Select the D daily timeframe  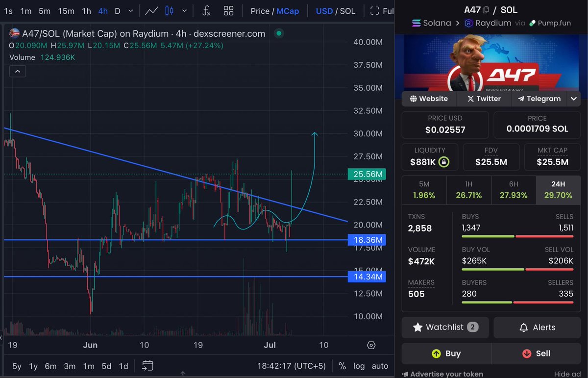118,11
